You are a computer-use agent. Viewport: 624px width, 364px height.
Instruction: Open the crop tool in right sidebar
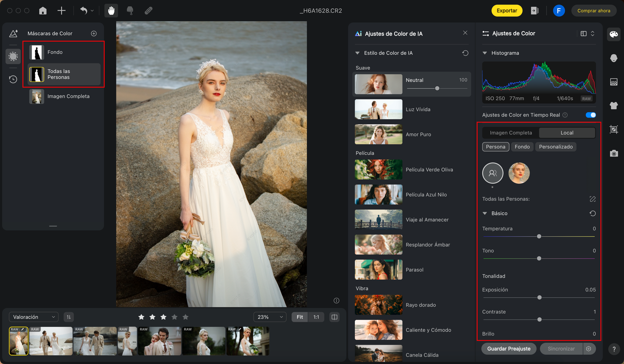pyautogui.click(x=613, y=129)
